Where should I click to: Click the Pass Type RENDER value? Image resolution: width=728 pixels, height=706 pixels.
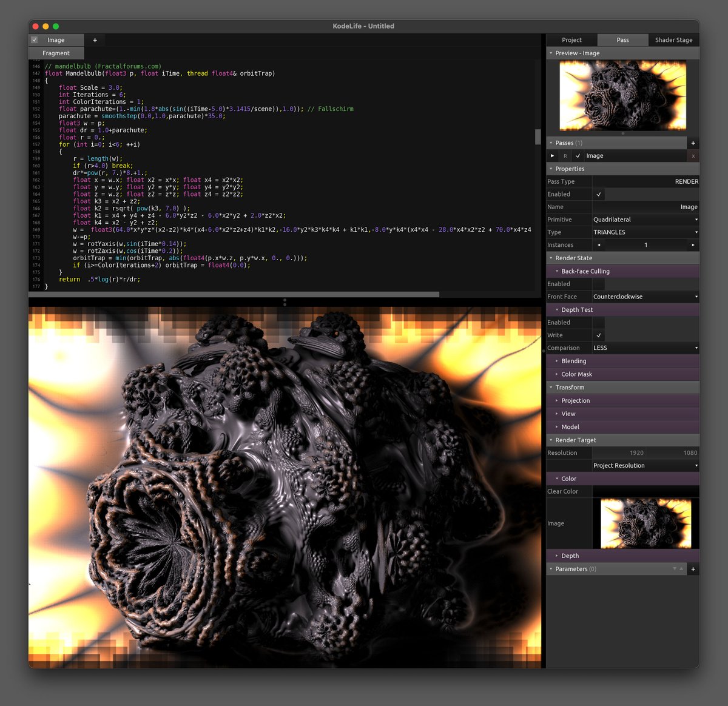pyautogui.click(x=645, y=181)
